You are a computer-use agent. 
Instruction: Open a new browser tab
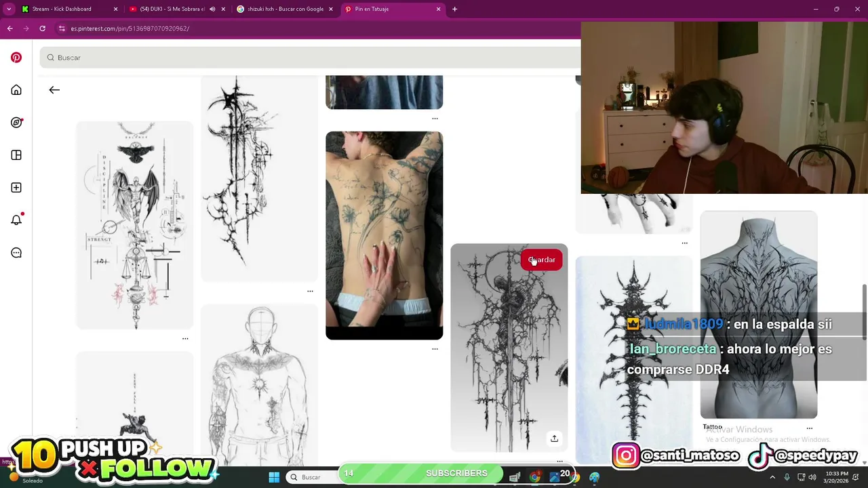(454, 9)
